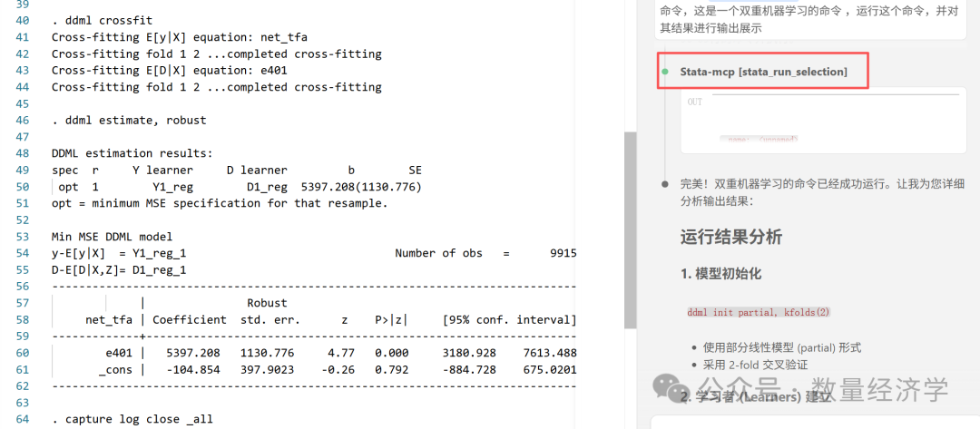Click the 'Coefficient' column header
Viewport: 980px width, 429px height.
coord(190,320)
